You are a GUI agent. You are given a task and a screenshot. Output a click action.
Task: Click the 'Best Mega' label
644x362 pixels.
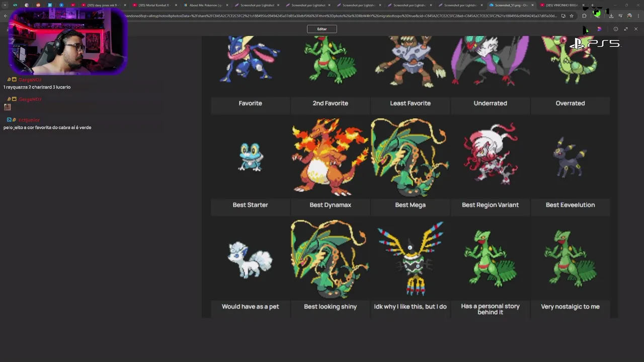410,205
